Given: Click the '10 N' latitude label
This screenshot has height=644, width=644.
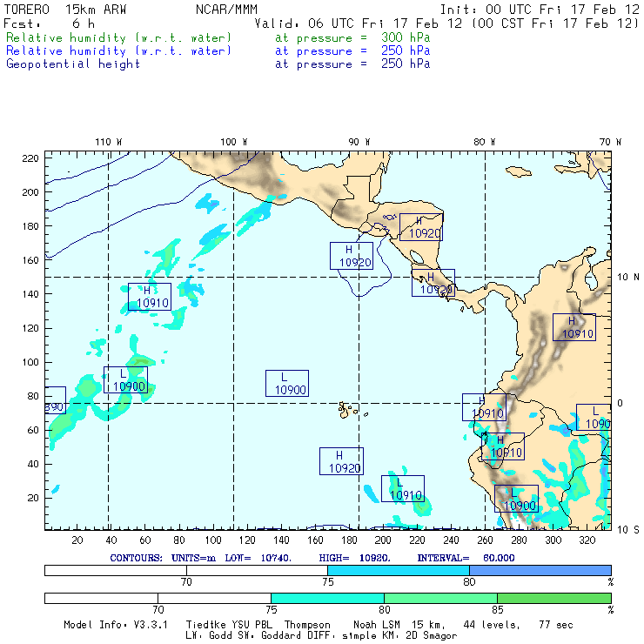Looking at the screenshot, I should pyautogui.click(x=628, y=278).
